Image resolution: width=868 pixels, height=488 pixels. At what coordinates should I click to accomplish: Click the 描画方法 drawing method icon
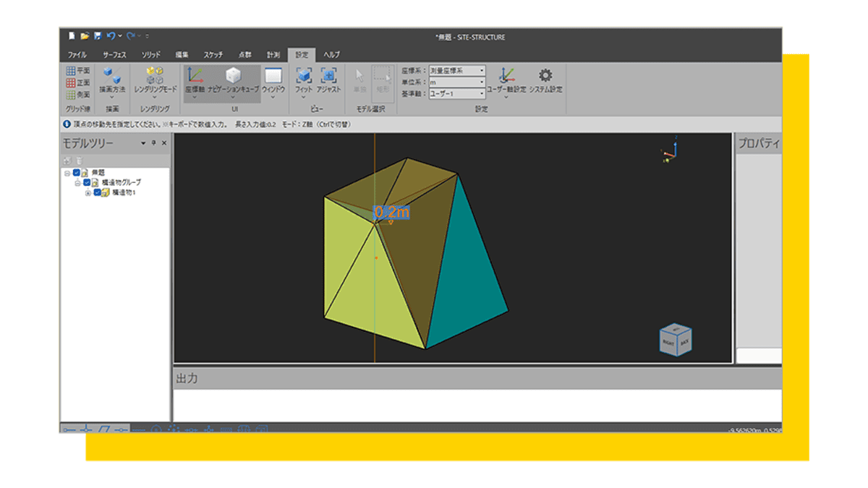pyautogui.click(x=112, y=77)
